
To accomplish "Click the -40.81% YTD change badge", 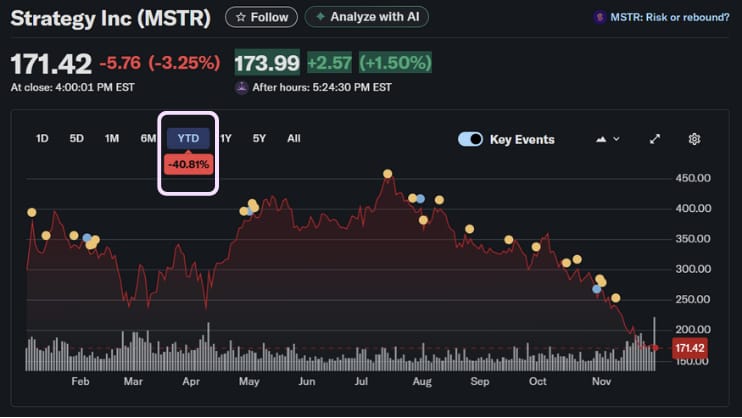I will 188,164.
